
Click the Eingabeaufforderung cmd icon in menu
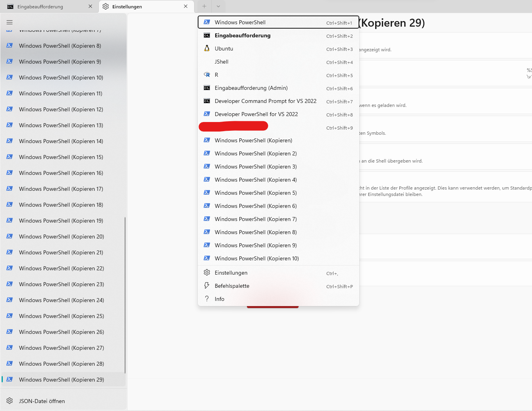[x=207, y=35]
